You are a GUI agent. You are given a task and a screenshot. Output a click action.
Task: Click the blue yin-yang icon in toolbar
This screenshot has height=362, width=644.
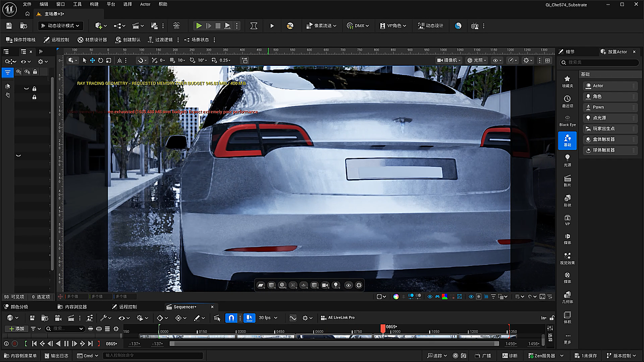[458, 26]
